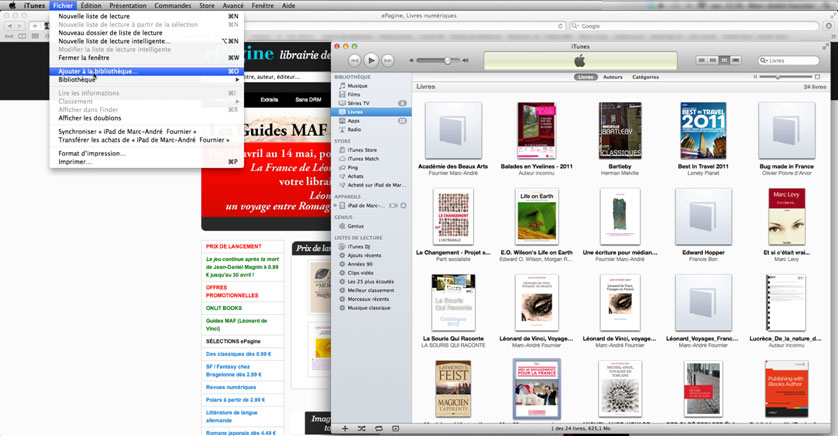The width and height of the screenshot is (838, 436).
Task: Open the Musique classique playlist
Action: (369, 308)
